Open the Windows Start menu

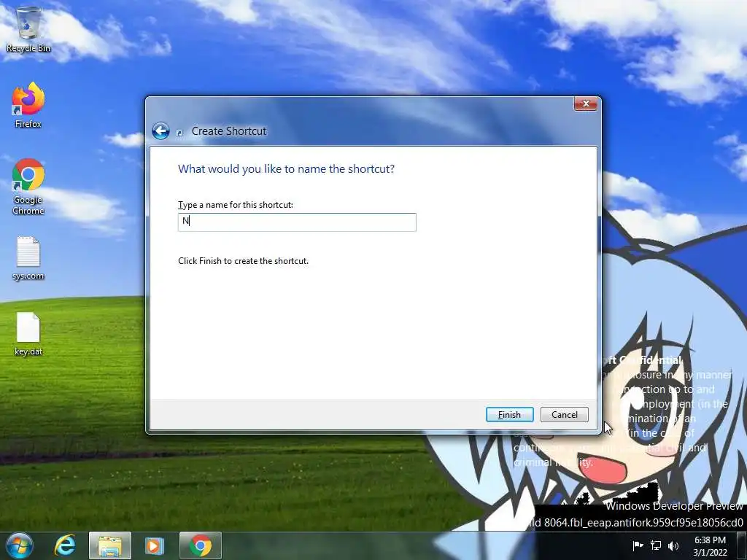tap(19, 545)
